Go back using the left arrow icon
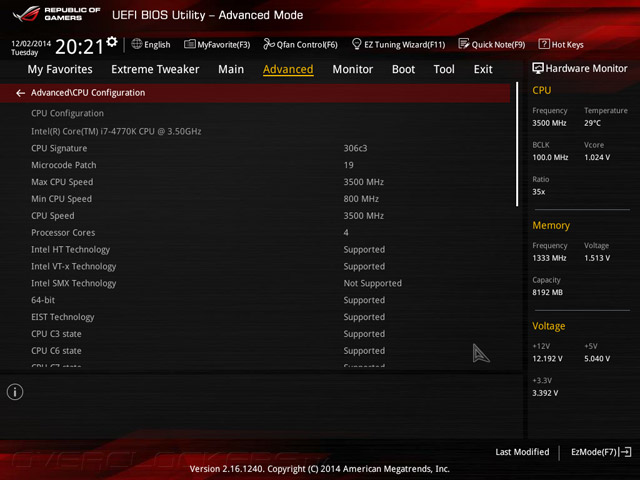The width and height of the screenshot is (640, 480). [x=20, y=93]
